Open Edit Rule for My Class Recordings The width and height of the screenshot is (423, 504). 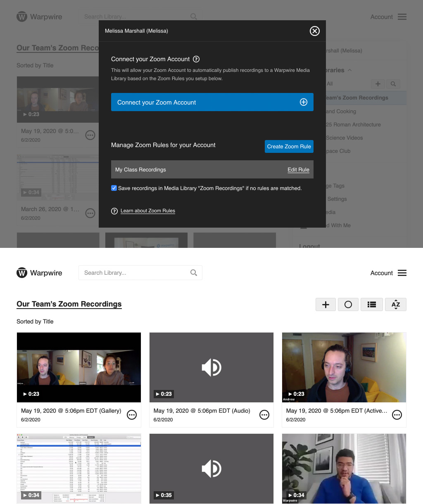(x=298, y=170)
